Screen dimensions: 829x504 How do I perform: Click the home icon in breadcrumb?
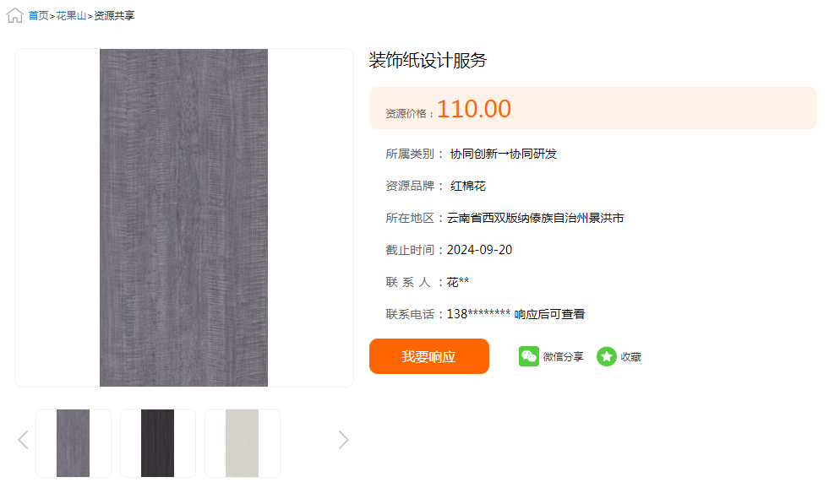click(15, 15)
